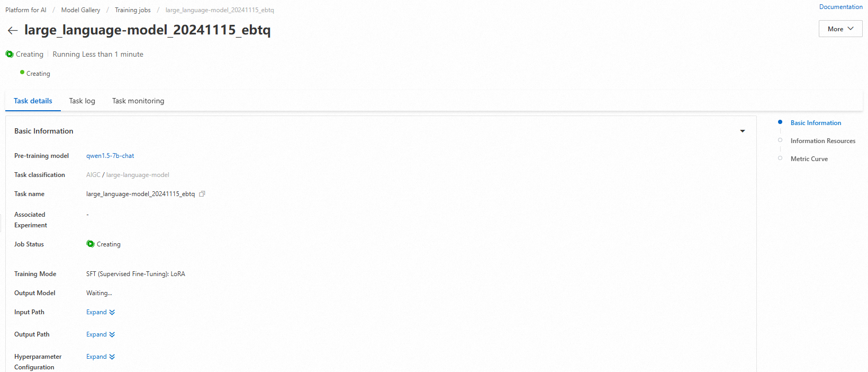Click the Basic Information blue anchor dot
This screenshot has width=868, height=372.
780,122
